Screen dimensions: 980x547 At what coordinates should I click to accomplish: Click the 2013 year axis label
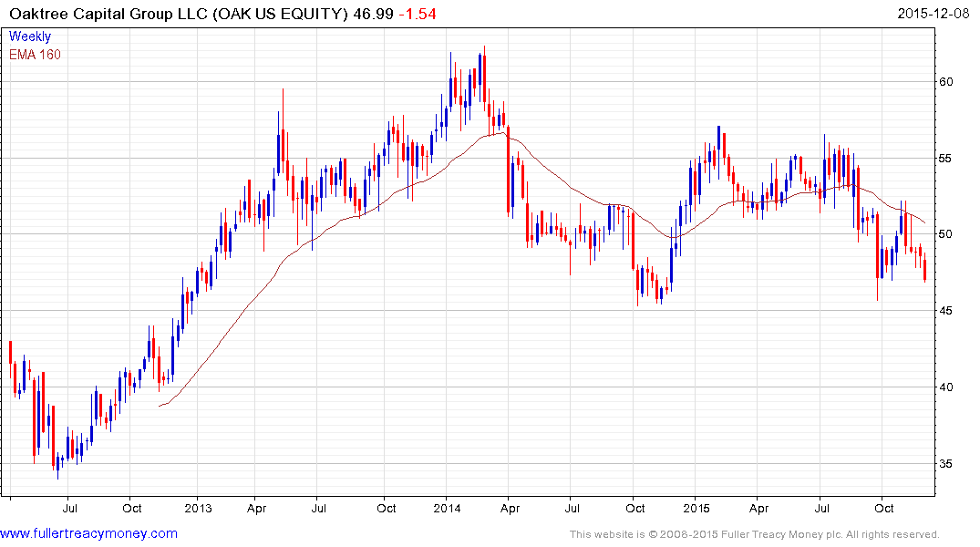click(198, 508)
